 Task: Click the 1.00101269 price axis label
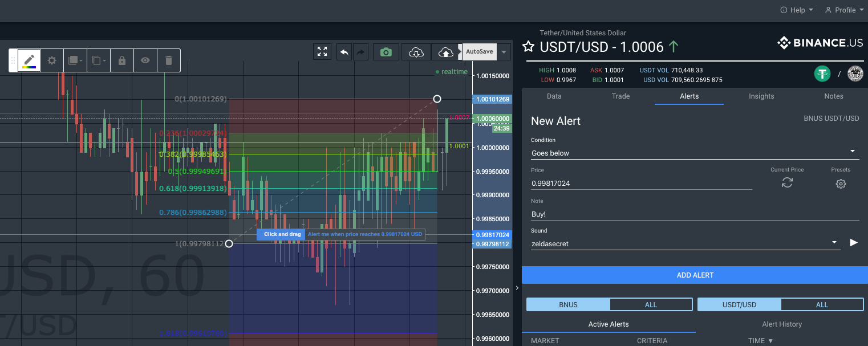point(492,99)
